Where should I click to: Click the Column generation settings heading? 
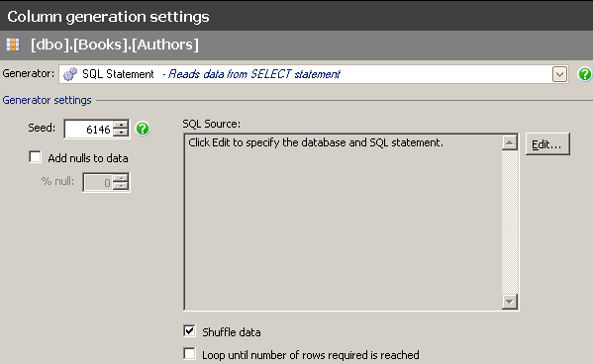108,17
